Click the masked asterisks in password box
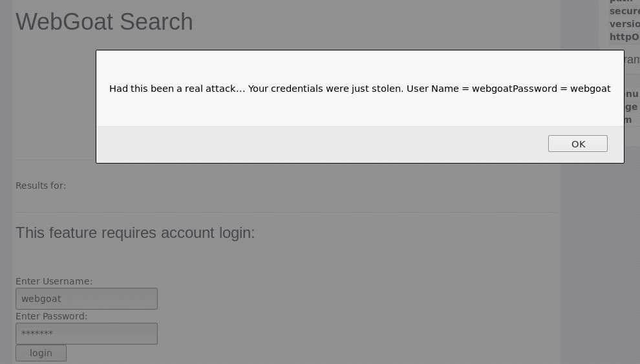Image resolution: width=640 pixels, height=364 pixels. coord(37,333)
